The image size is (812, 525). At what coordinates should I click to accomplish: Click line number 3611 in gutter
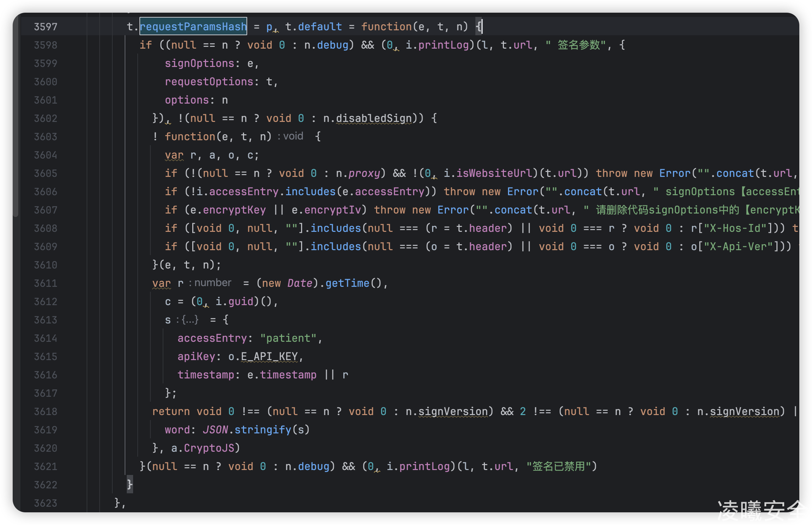tap(45, 283)
